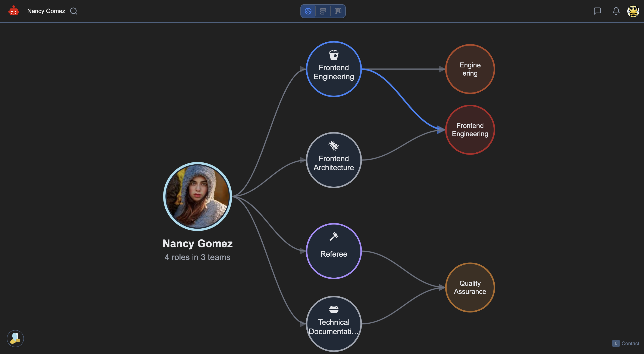This screenshot has height=354, width=644.
Task: Open the red Frontend Engineering team circle
Action: point(470,130)
